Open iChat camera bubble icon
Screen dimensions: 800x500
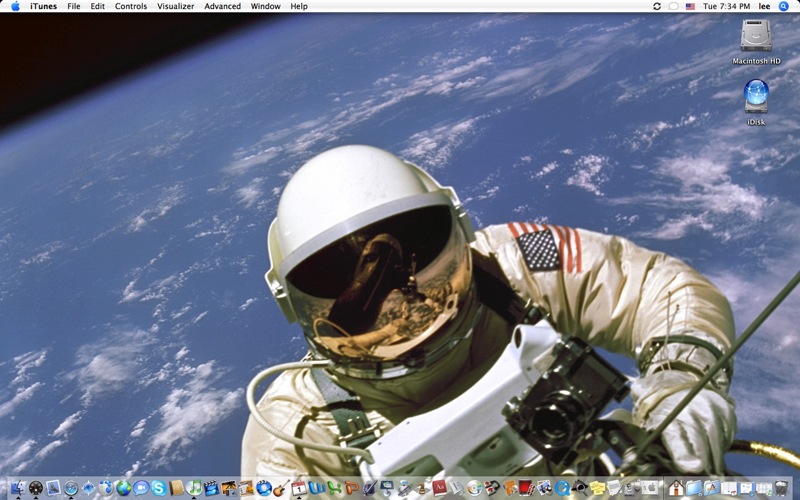pyautogui.click(x=141, y=488)
